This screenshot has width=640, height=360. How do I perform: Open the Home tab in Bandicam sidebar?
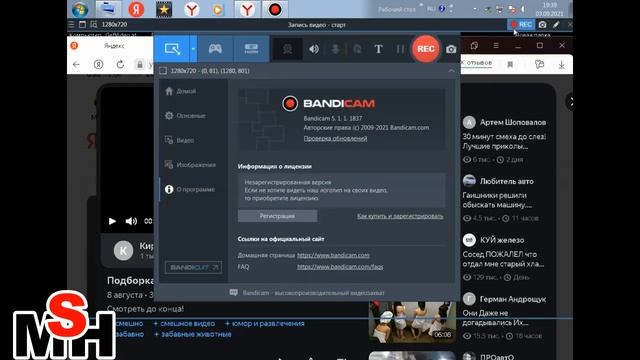pyautogui.click(x=181, y=91)
